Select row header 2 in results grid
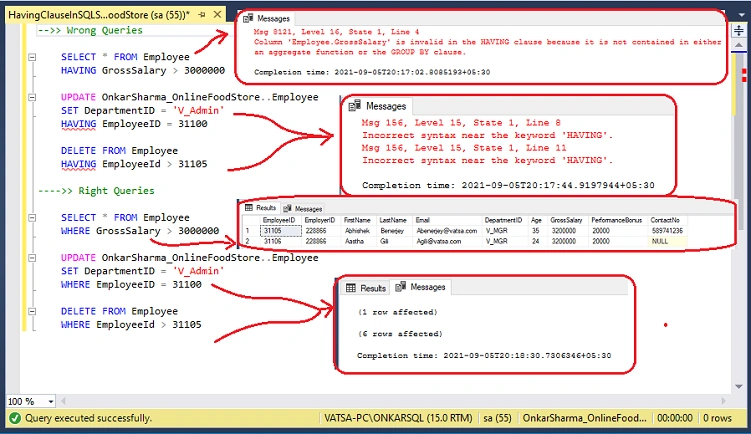The height and width of the screenshot is (434, 751). 250,241
